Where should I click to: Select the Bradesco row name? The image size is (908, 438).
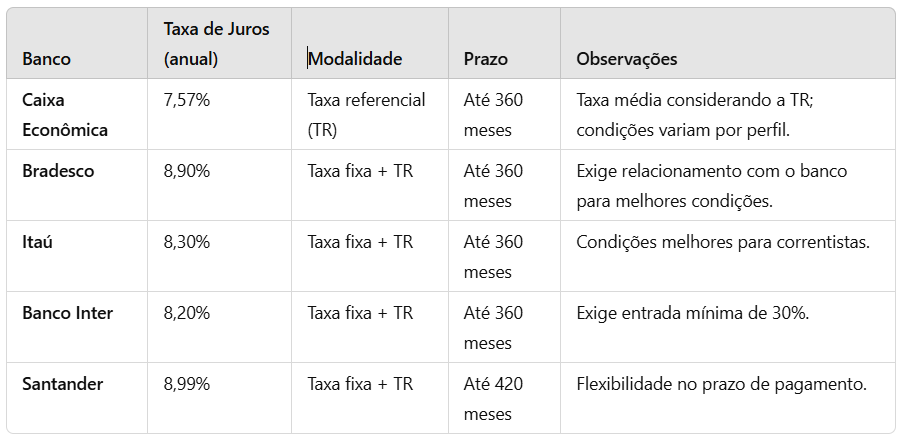[58, 171]
